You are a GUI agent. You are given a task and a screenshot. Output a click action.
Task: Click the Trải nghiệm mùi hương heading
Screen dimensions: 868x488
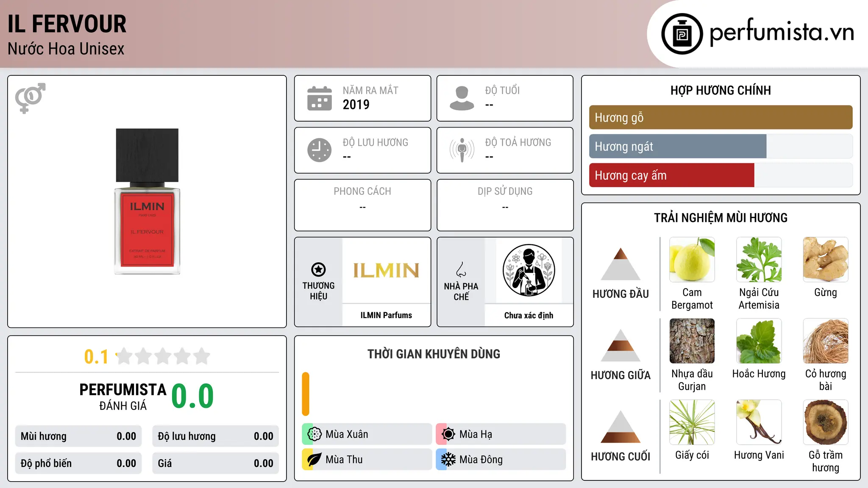coord(721,218)
